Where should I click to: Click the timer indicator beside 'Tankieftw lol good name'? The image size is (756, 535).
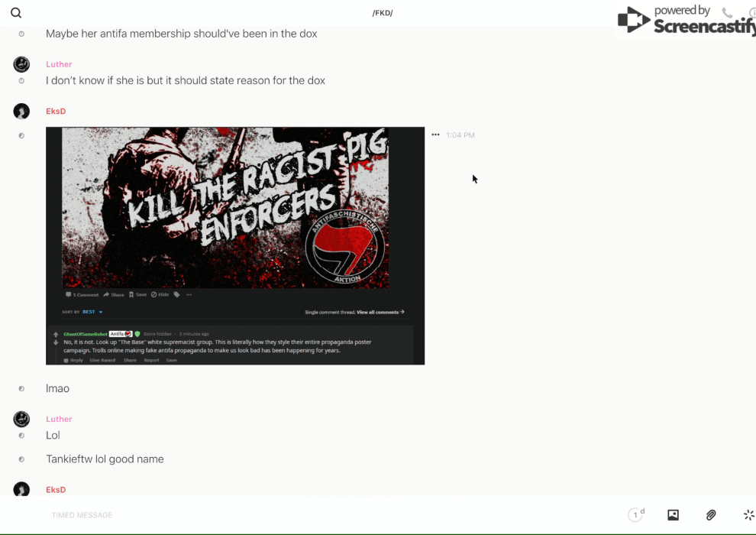(21, 459)
